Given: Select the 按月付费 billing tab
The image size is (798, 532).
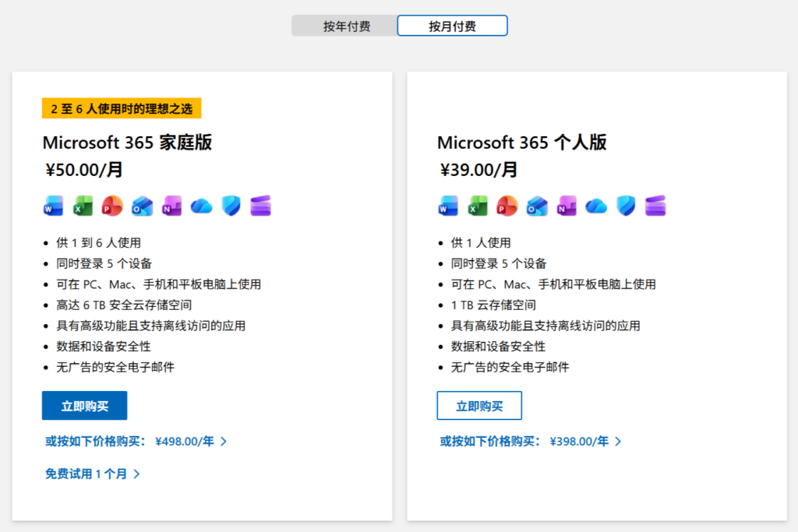Looking at the screenshot, I should (452, 25).
